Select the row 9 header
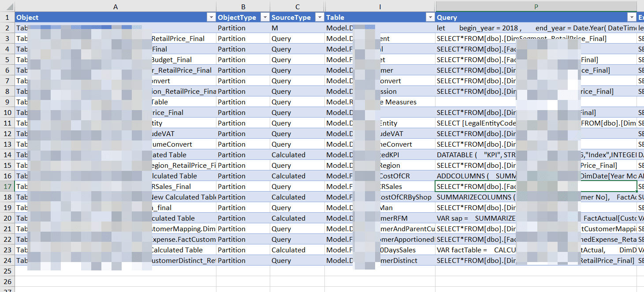 click(7, 102)
